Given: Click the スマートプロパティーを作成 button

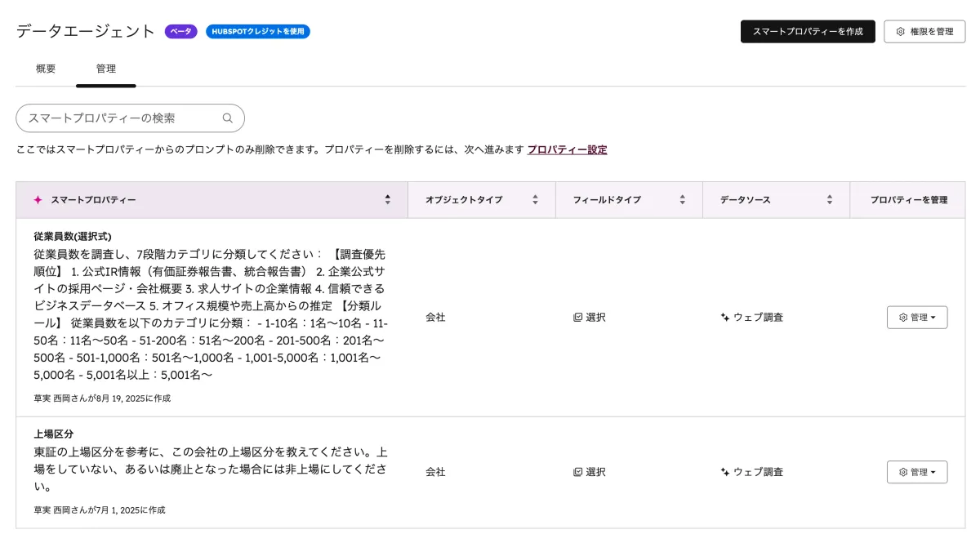Looking at the screenshot, I should click(808, 31).
